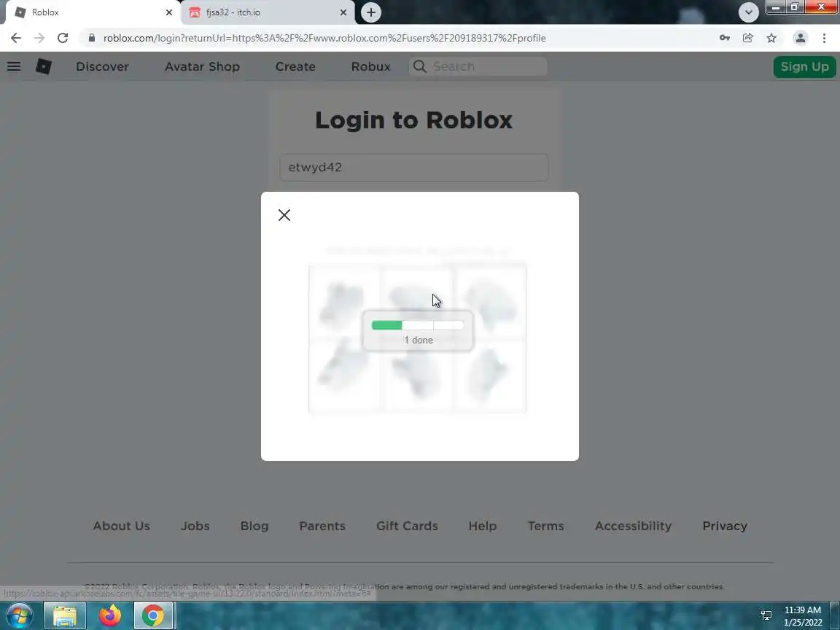View site security lock info
The height and width of the screenshot is (630, 840).
point(92,38)
